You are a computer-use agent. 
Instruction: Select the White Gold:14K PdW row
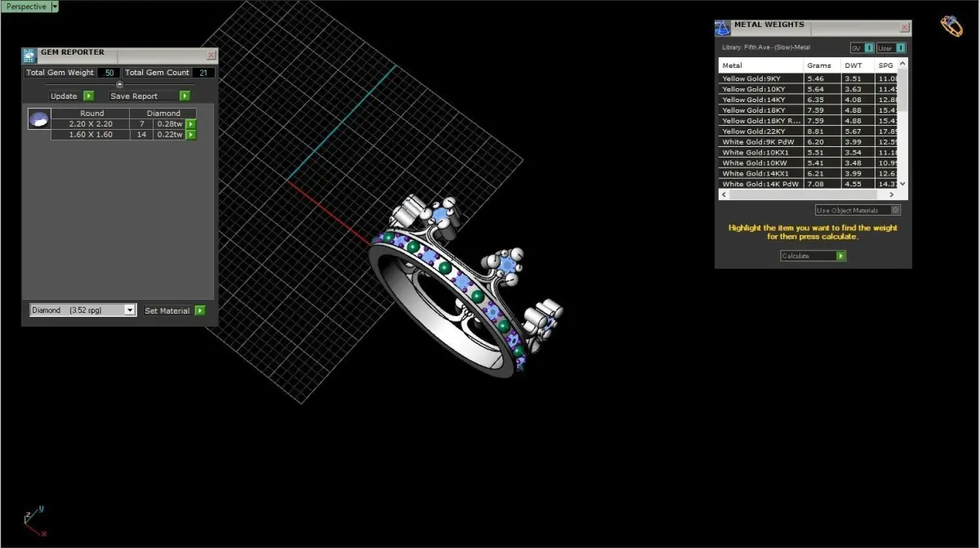(808, 185)
